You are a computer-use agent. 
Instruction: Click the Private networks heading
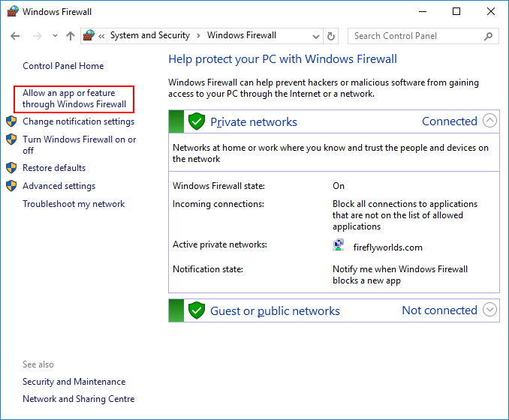254,122
